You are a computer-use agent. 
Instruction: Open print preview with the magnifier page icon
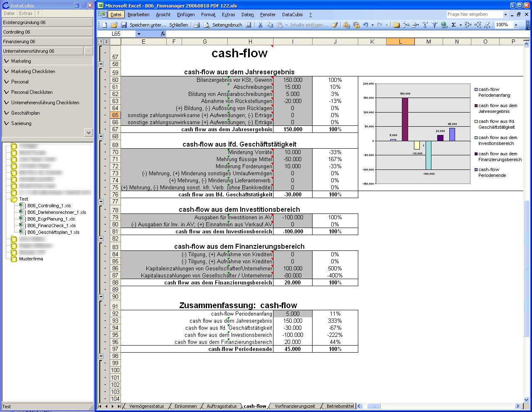(x=207, y=25)
